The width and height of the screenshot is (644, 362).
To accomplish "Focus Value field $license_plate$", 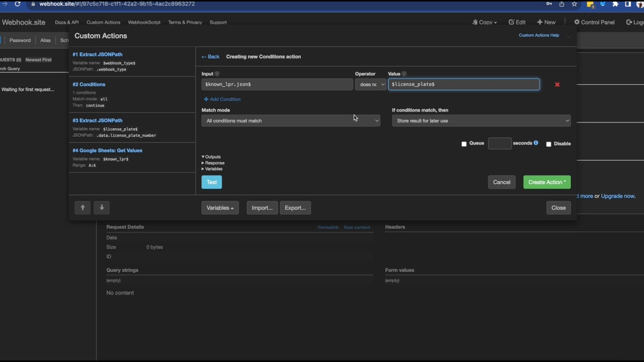I will [x=464, y=84].
